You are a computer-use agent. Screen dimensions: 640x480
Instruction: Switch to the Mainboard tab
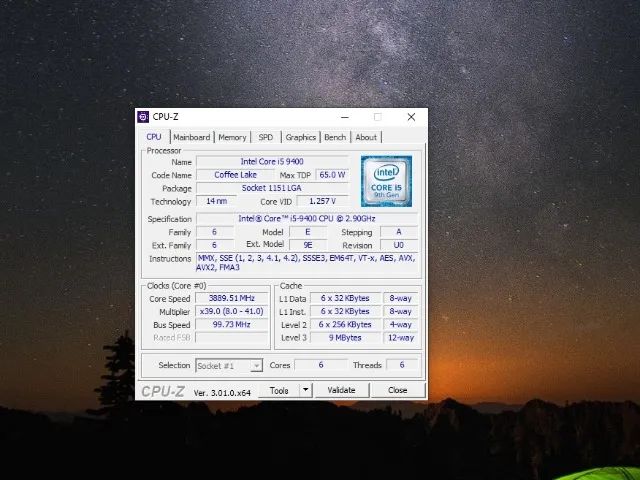(x=191, y=137)
